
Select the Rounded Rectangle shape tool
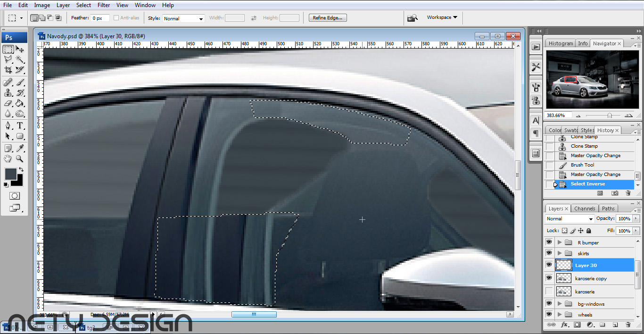20,136
